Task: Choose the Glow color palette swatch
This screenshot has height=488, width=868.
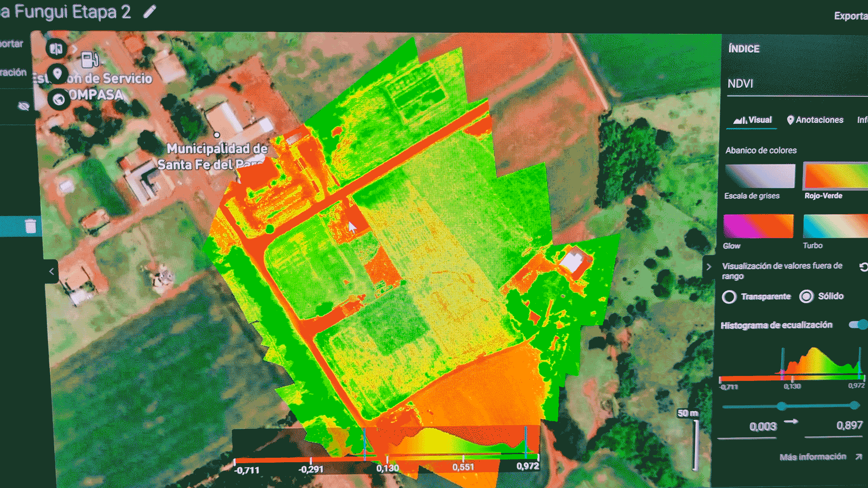Action: (x=758, y=226)
